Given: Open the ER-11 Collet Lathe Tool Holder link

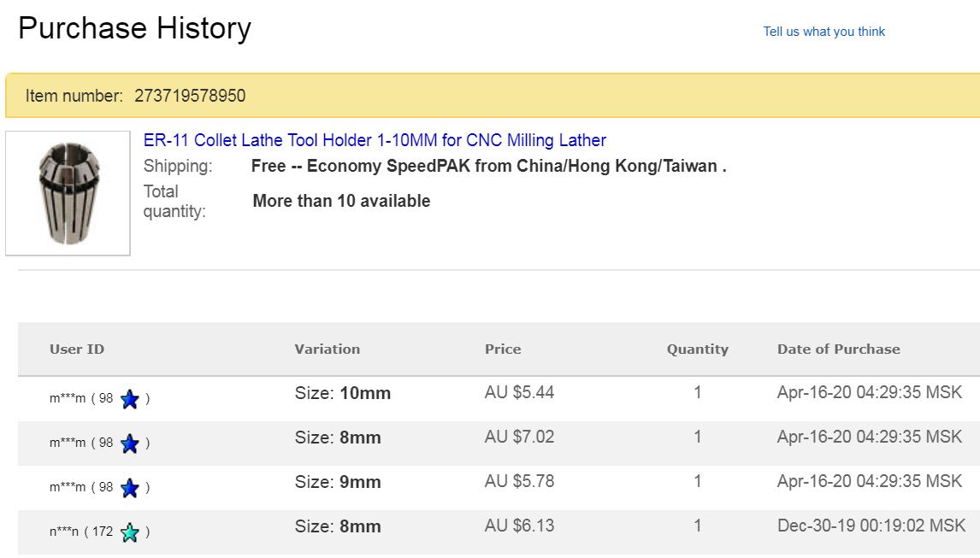Looking at the screenshot, I should (375, 140).
